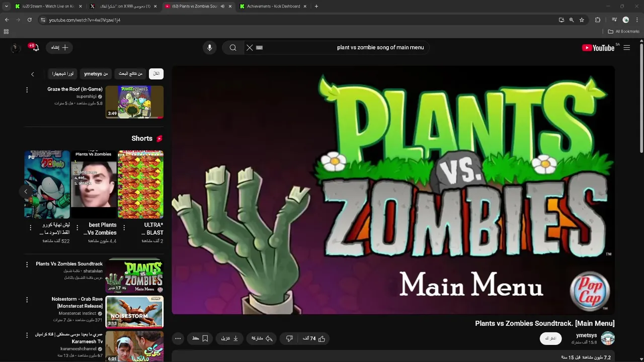Subscribe to ymetsys channel (اشتراك)

551,338
